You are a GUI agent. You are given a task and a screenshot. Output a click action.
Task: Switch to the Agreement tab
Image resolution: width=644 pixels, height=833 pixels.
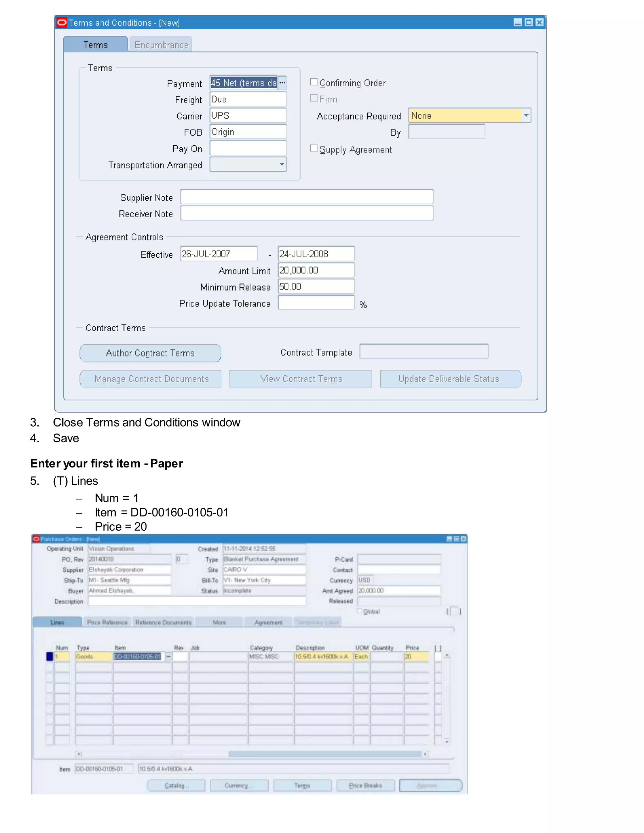(268, 622)
